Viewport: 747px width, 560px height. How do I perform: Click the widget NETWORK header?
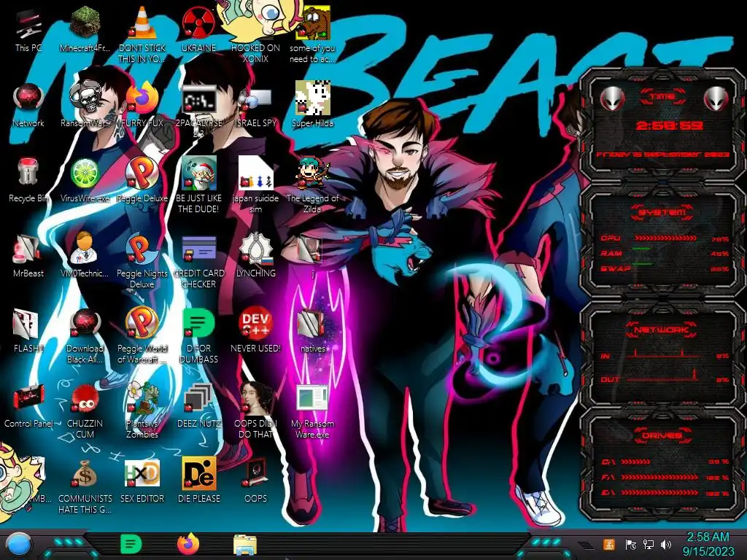(662, 330)
